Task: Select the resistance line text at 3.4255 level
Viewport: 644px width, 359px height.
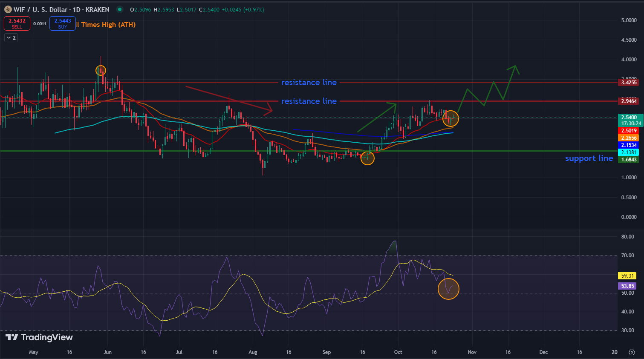Action: coord(309,82)
